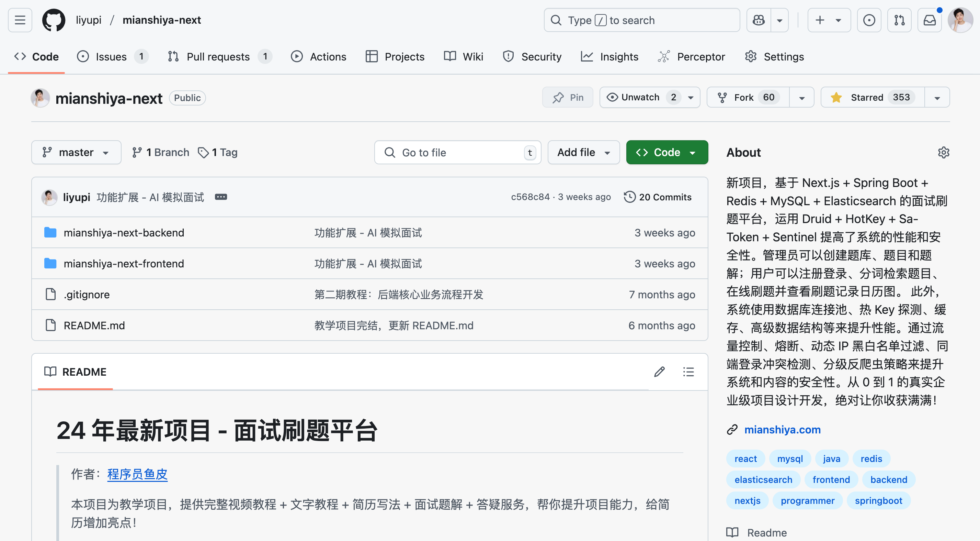Click the Go to file search field
The image size is (980, 541).
457,152
